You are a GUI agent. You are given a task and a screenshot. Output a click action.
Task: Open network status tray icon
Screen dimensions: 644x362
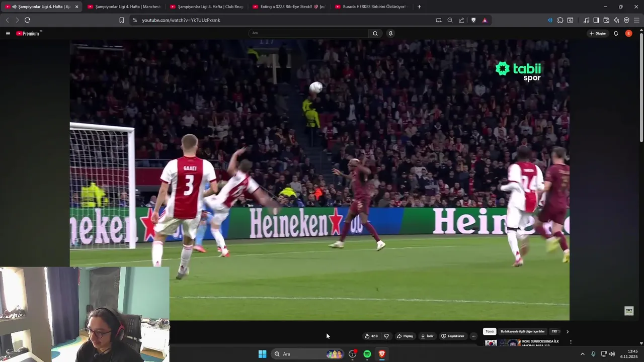pos(604,354)
